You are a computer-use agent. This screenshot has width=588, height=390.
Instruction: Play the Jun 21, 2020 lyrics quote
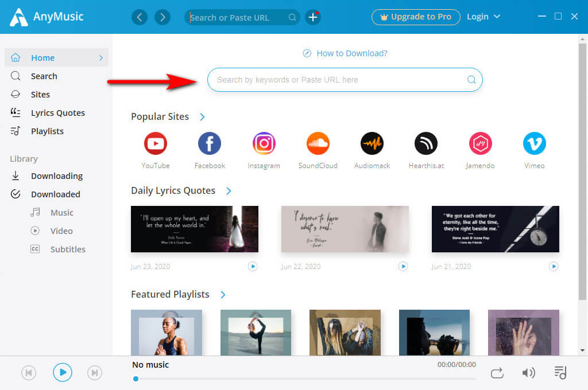(x=554, y=266)
